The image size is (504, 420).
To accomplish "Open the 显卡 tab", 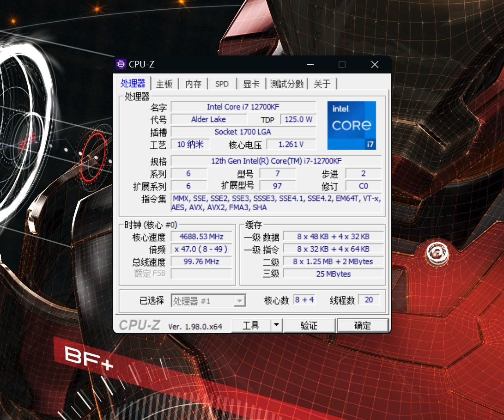I will click(251, 84).
